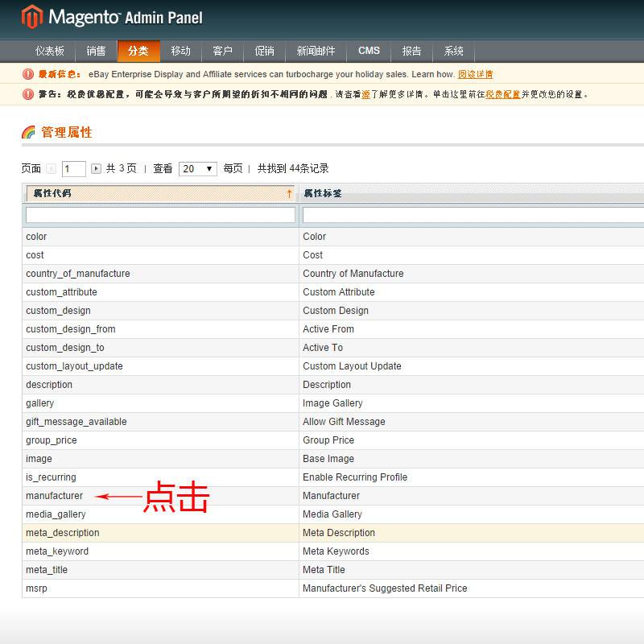Click the red alert icon beside 最新信息
644x644 pixels.
click(28, 74)
